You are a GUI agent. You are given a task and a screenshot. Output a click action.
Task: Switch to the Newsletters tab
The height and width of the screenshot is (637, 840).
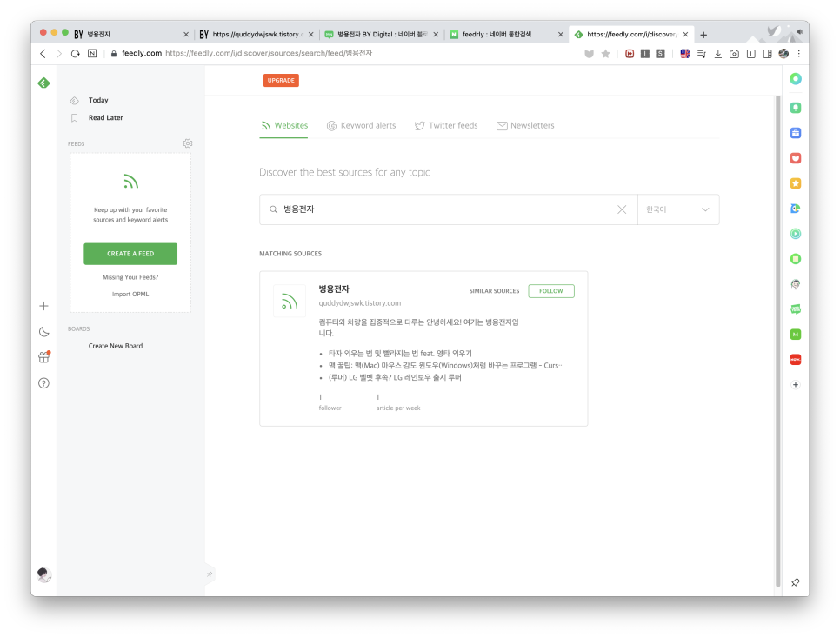coord(525,125)
